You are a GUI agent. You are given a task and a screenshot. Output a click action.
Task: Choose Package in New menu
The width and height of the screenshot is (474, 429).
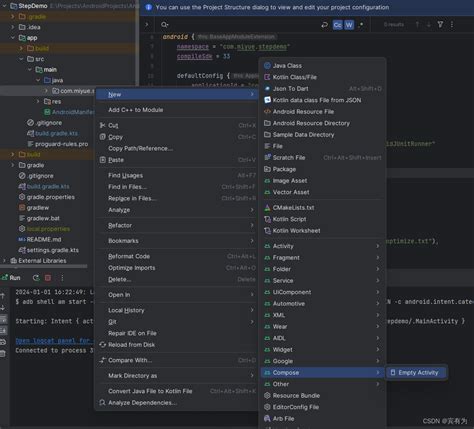pyautogui.click(x=323, y=169)
